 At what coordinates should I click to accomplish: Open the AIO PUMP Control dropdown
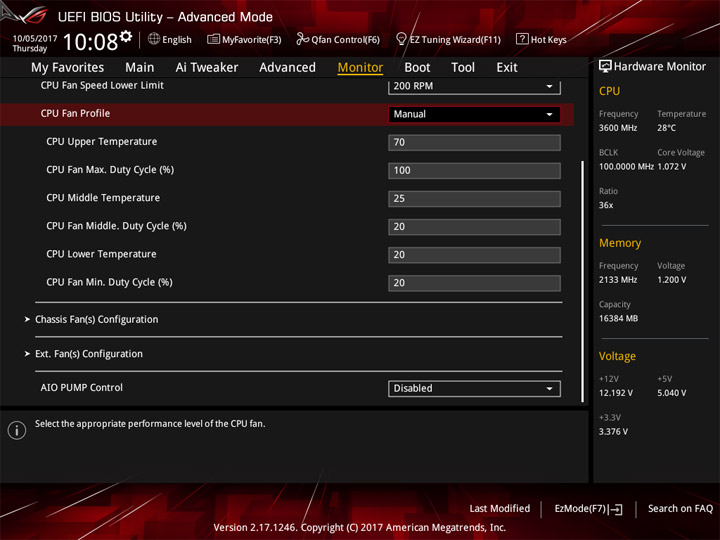[474, 388]
